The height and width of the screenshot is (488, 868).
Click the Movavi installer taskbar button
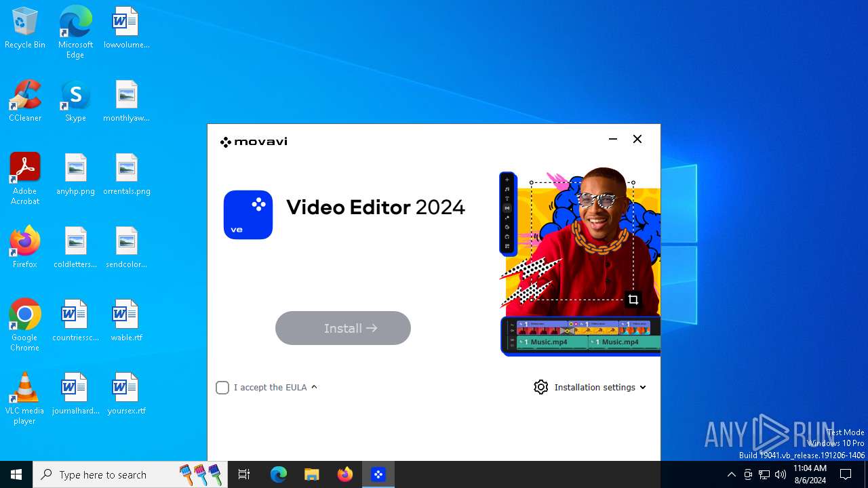(378, 474)
